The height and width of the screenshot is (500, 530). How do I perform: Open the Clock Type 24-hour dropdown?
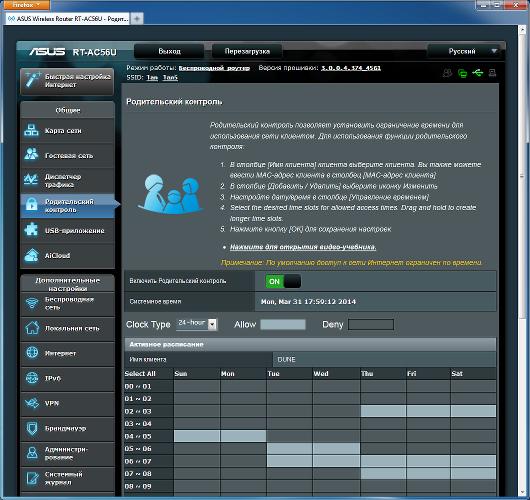click(197, 324)
